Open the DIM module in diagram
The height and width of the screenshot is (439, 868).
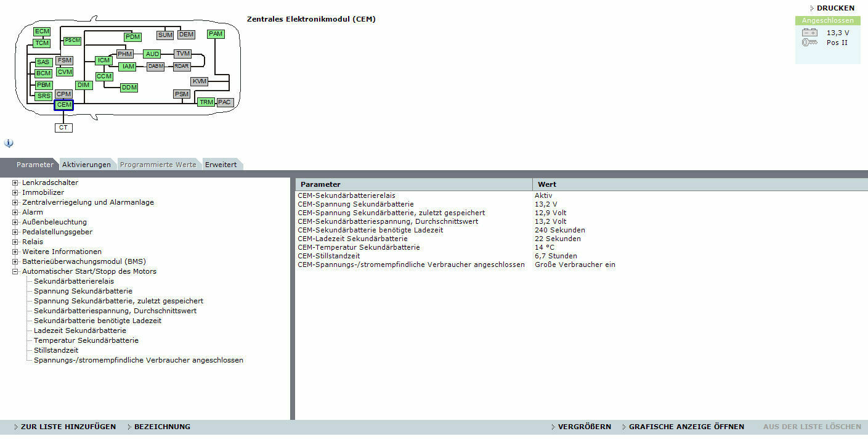83,85
